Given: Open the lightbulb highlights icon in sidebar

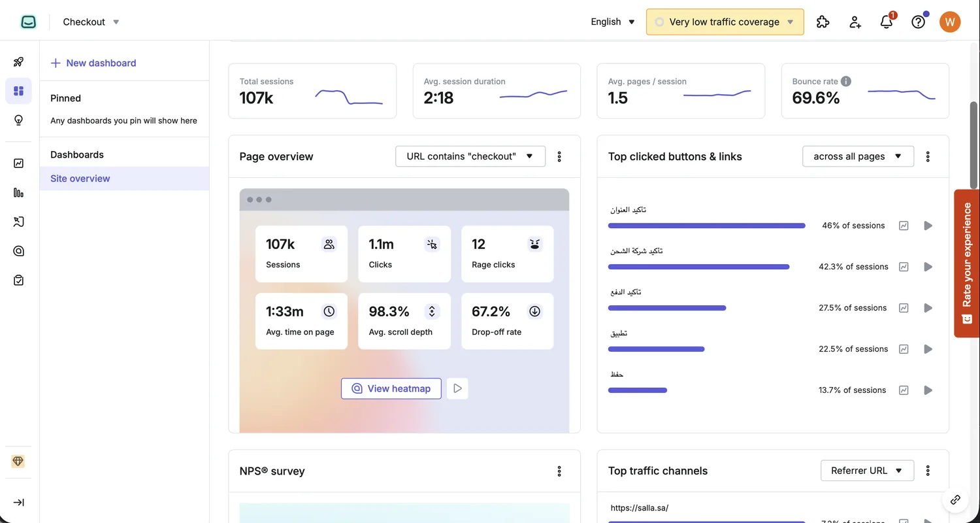Looking at the screenshot, I should 18,120.
